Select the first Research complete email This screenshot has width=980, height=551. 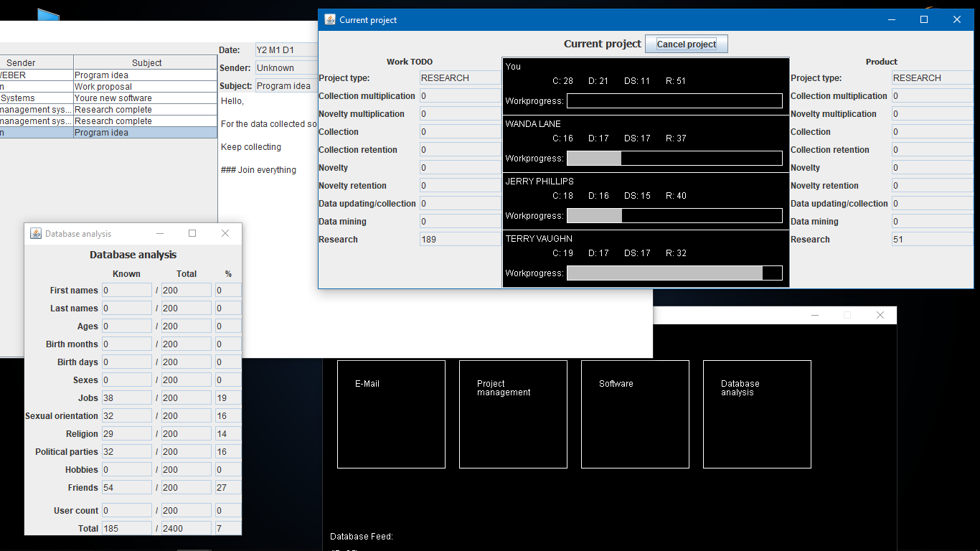[108, 110]
